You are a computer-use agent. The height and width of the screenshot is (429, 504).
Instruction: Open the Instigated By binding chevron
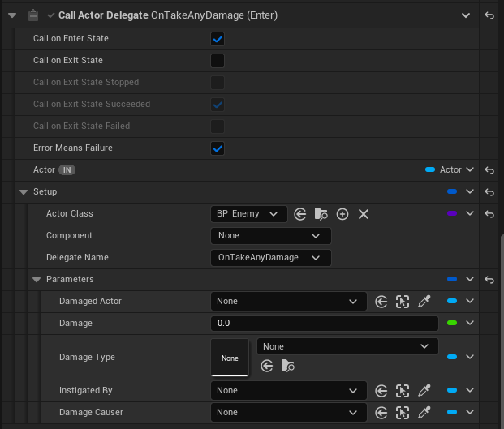point(470,390)
